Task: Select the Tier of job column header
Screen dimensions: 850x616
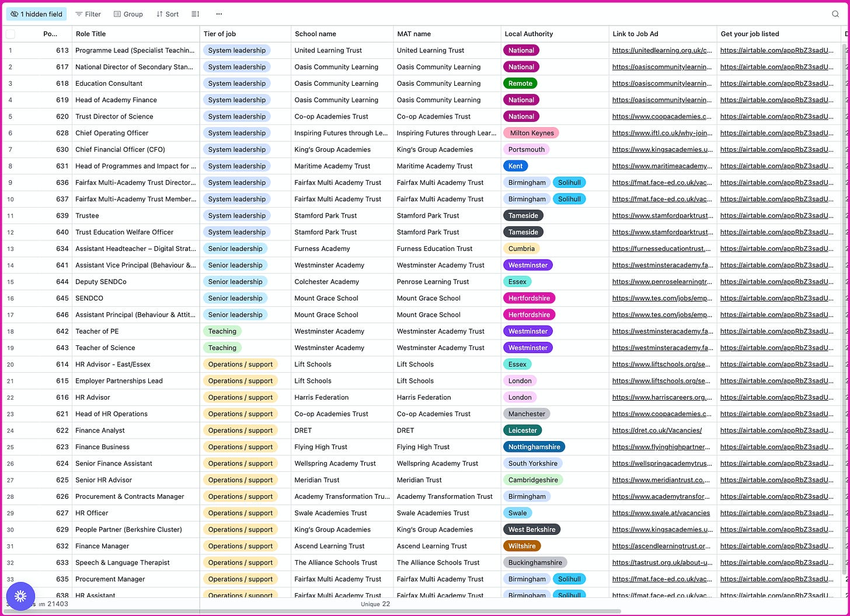Action: [245, 34]
